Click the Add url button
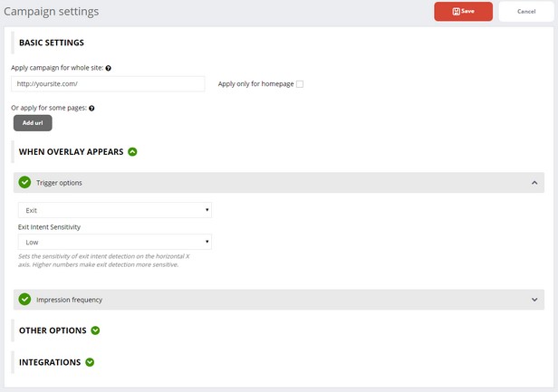 [x=33, y=123]
